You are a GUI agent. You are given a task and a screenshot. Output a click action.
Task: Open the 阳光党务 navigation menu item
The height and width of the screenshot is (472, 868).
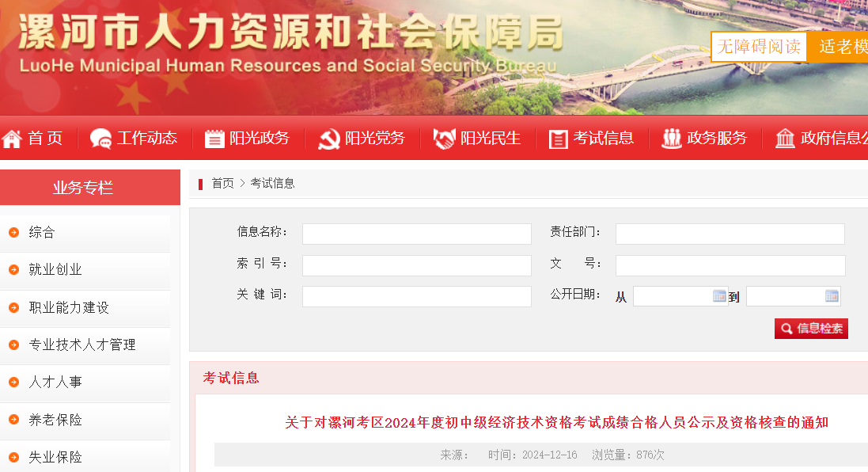(x=375, y=139)
